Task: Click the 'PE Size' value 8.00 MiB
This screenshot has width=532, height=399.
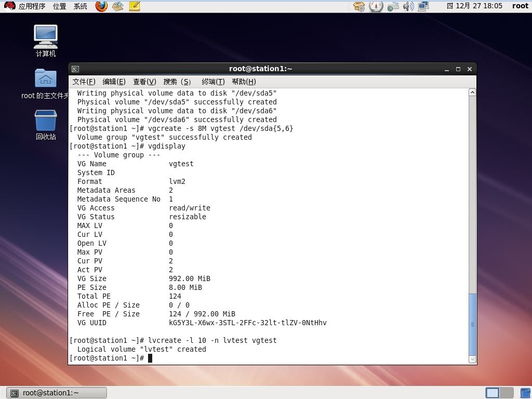Action: (185, 288)
